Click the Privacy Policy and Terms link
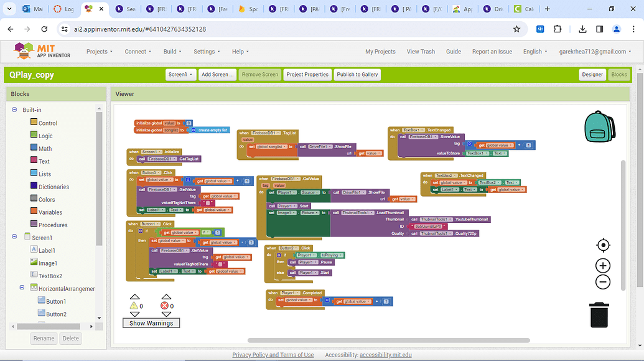This screenshot has width=644, height=361. 273,355
